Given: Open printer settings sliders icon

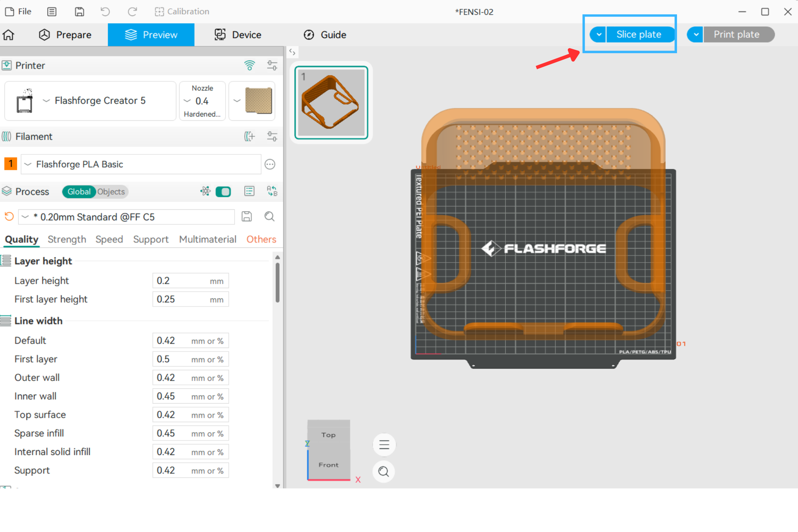Looking at the screenshot, I should tap(272, 65).
